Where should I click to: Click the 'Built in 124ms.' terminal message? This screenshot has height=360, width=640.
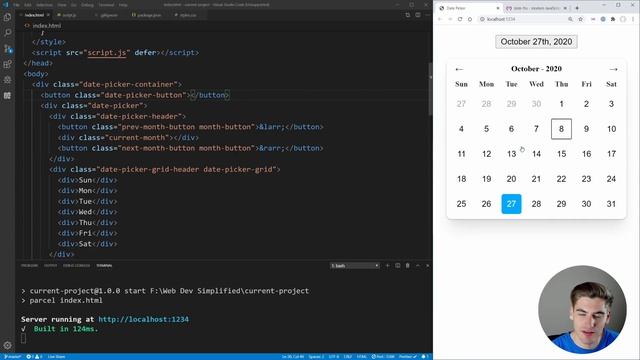pyautogui.click(x=66, y=329)
